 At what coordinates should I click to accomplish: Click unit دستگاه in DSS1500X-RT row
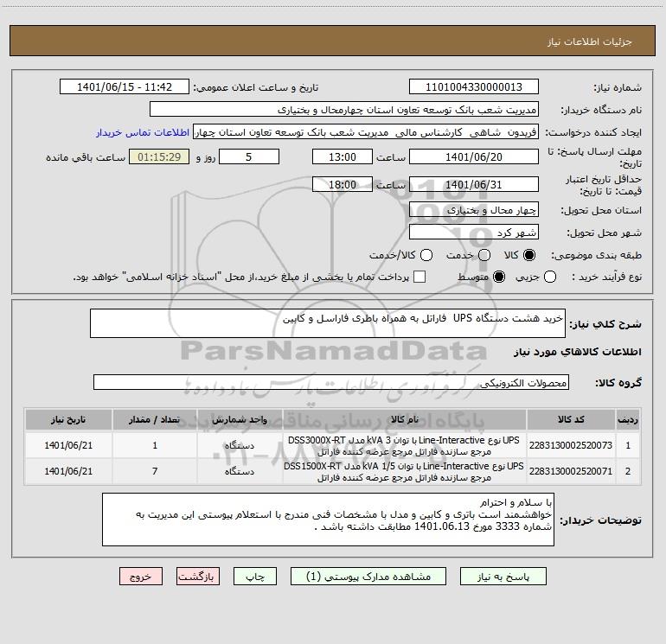[240, 471]
